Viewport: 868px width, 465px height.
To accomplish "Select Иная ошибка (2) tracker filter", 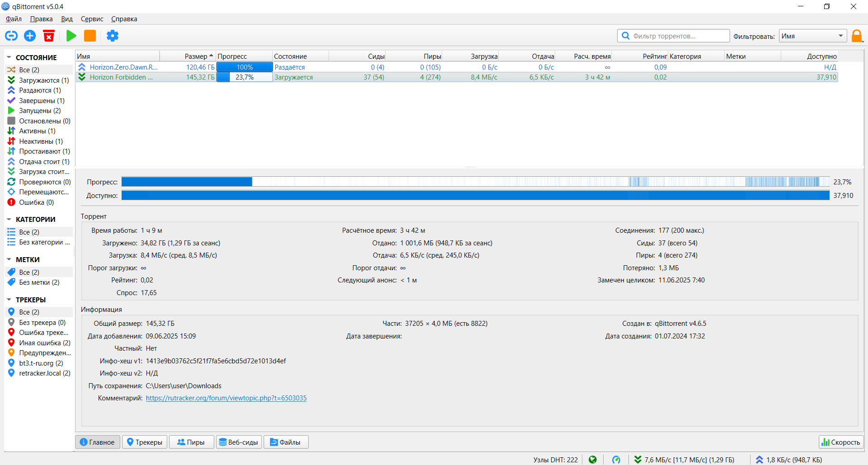I will (38, 343).
